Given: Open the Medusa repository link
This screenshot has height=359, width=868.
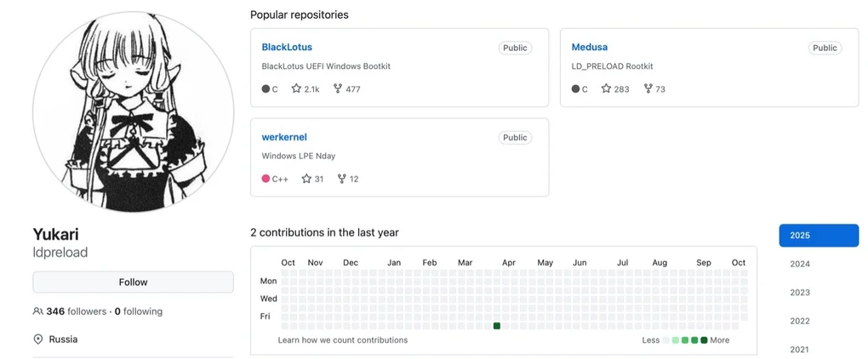Looking at the screenshot, I should point(590,47).
